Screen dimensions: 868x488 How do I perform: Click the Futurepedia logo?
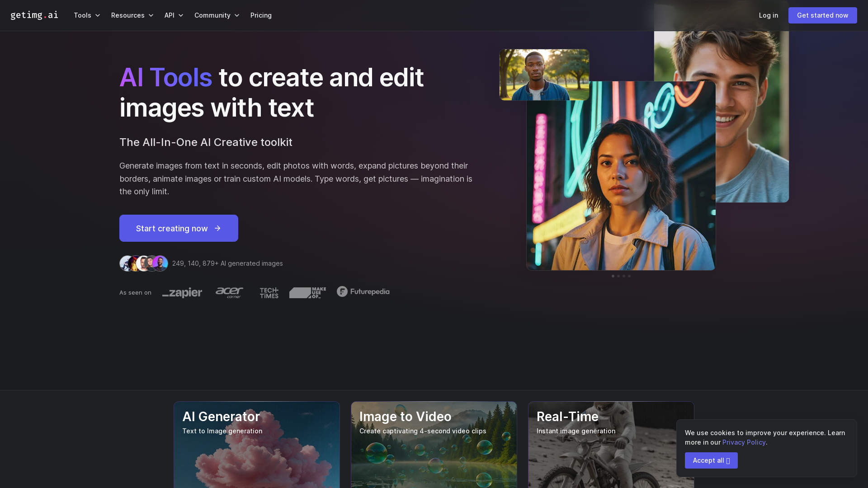[x=363, y=291]
